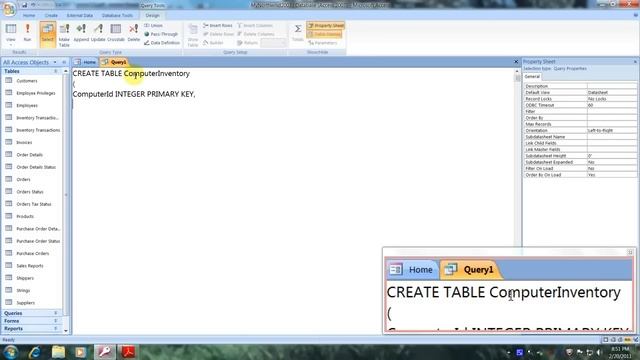Choose the Update query type

(98, 33)
